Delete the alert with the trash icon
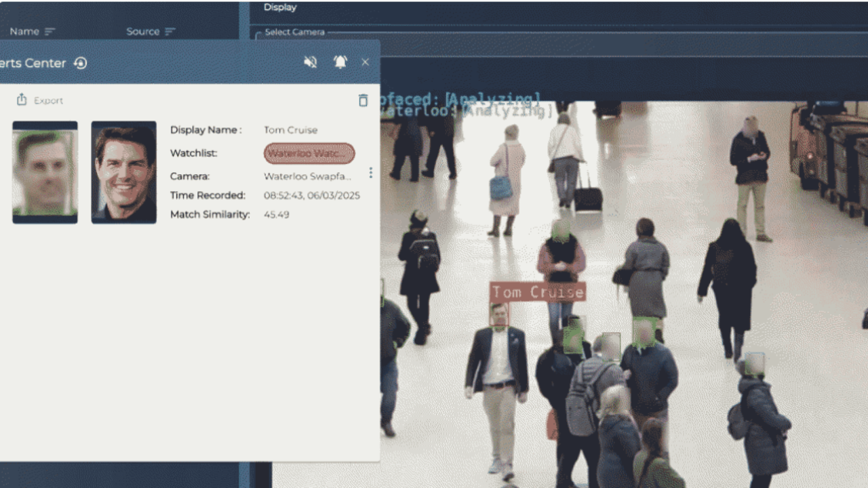 363,100
